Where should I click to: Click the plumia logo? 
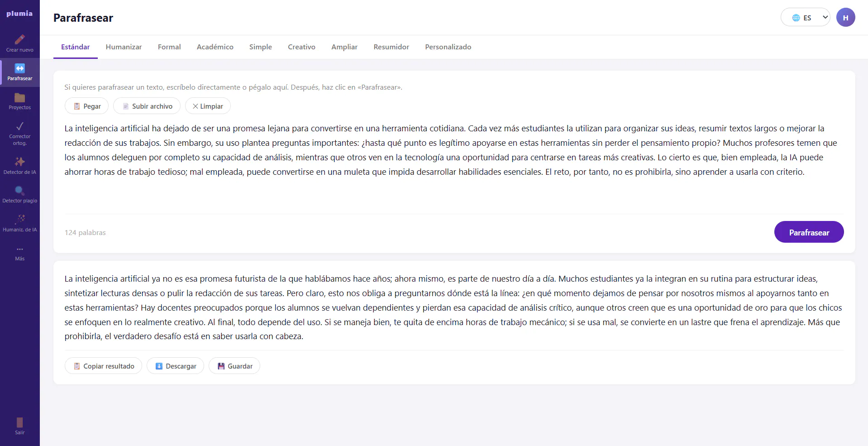19,14
